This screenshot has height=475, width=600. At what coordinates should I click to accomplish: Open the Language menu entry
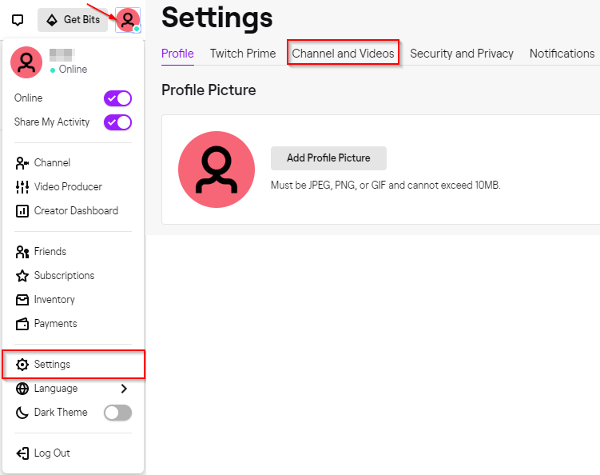[73, 388]
